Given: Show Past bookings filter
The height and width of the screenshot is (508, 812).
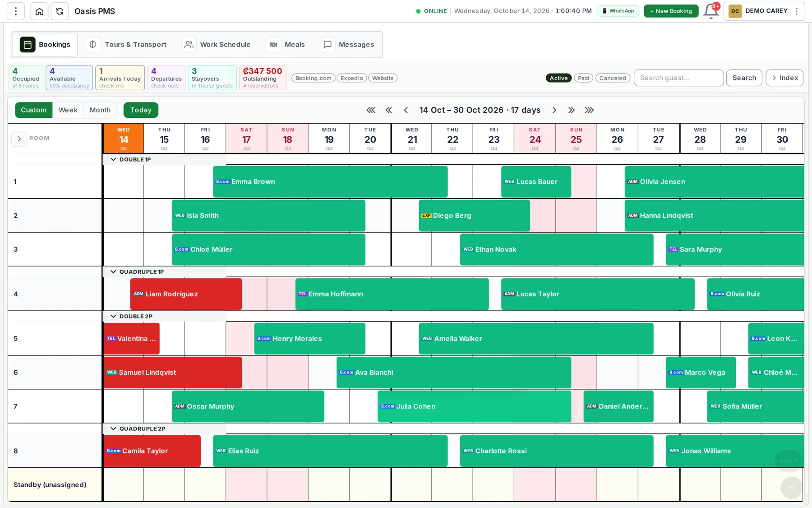Looking at the screenshot, I should click(x=584, y=78).
